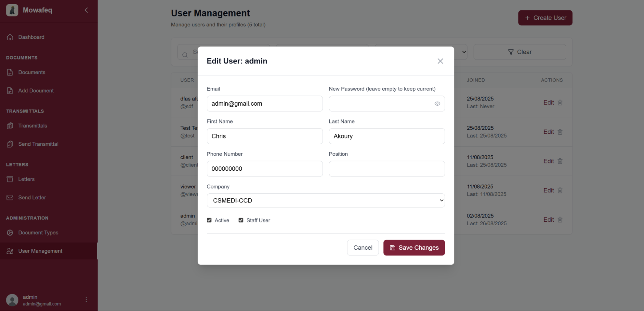Click the Add Document icon
The height and width of the screenshot is (311, 644).
(10, 91)
